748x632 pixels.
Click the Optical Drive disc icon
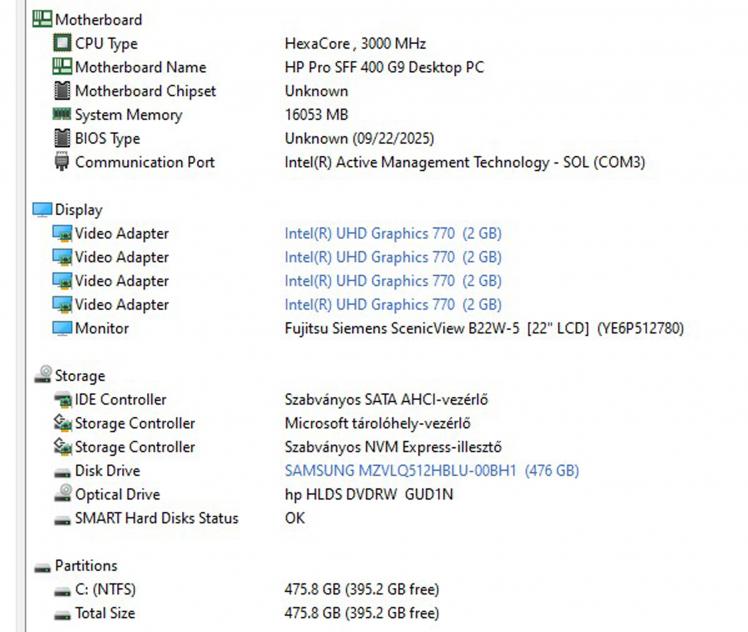62,495
